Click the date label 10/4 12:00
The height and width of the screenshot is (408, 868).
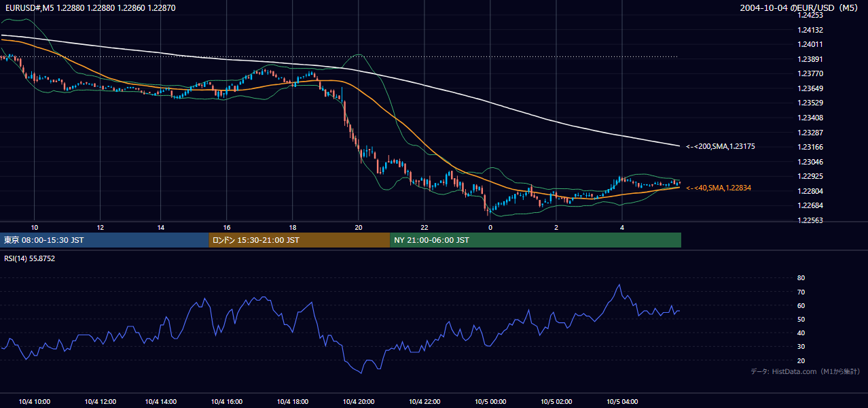coord(101,402)
